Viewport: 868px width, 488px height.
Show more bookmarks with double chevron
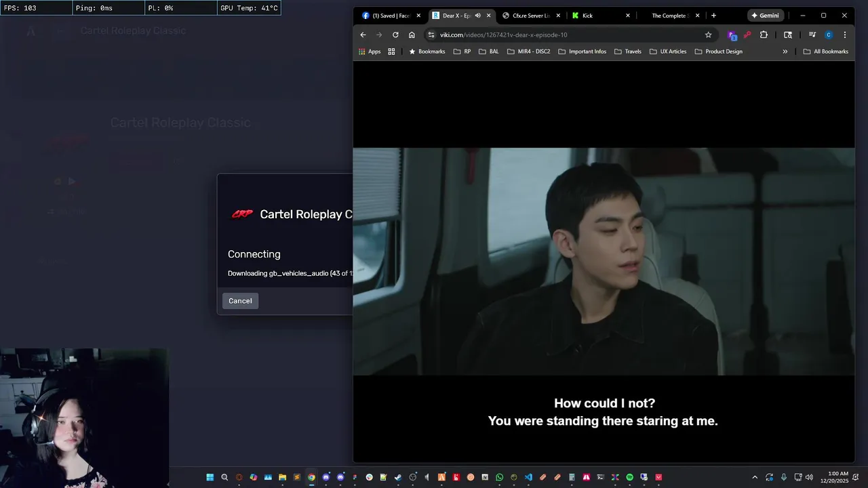point(785,52)
